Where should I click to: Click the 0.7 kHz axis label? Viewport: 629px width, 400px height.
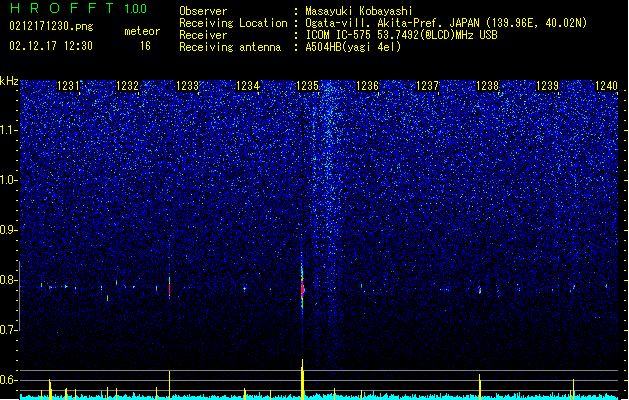click(9, 330)
